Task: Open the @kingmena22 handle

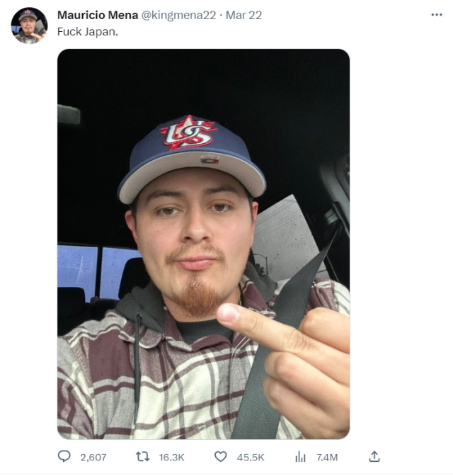Action: (179, 15)
